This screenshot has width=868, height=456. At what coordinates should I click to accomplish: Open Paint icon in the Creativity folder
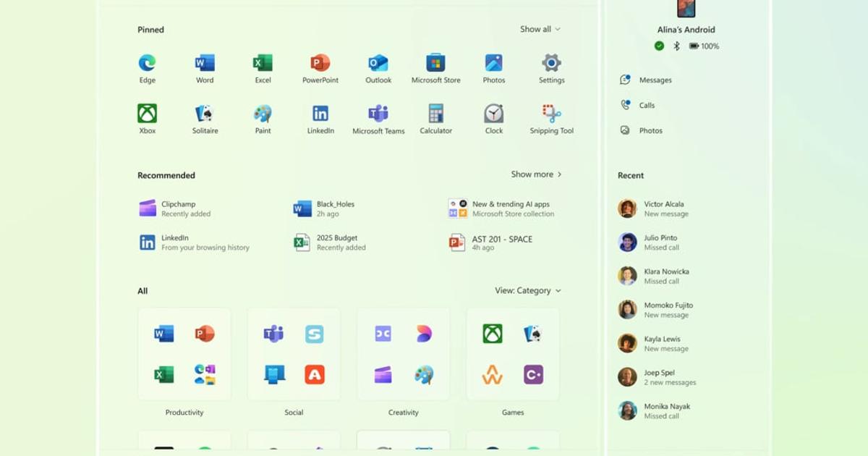click(x=424, y=375)
